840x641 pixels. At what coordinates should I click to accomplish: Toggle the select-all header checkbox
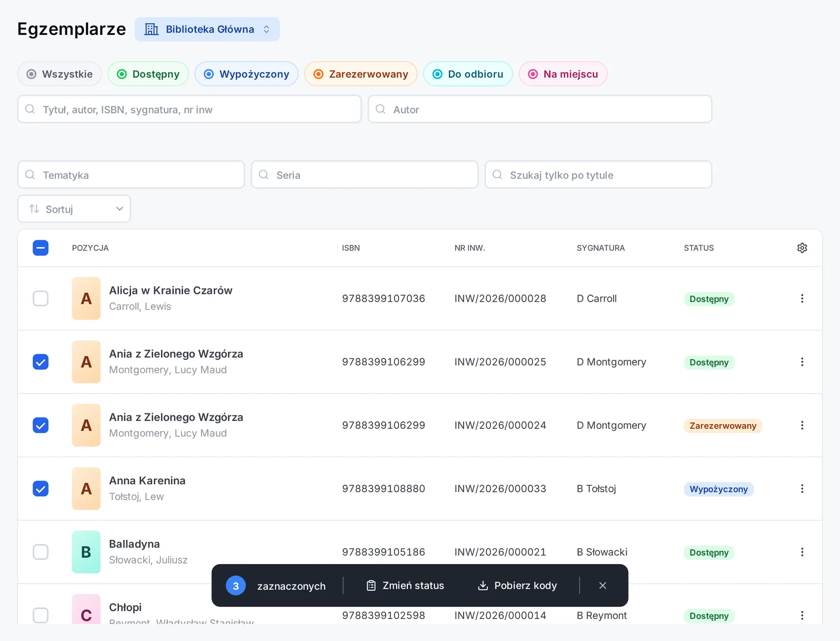[x=41, y=248]
